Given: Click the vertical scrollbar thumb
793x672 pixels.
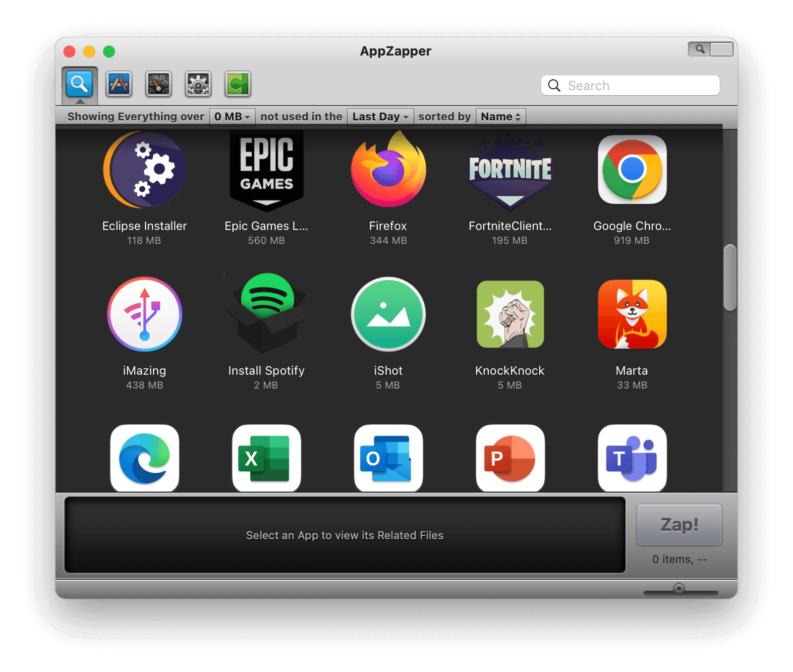Looking at the screenshot, I should [730, 278].
